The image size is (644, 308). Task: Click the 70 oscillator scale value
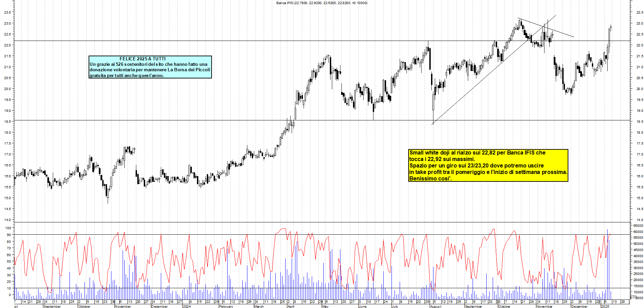click(x=10, y=248)
